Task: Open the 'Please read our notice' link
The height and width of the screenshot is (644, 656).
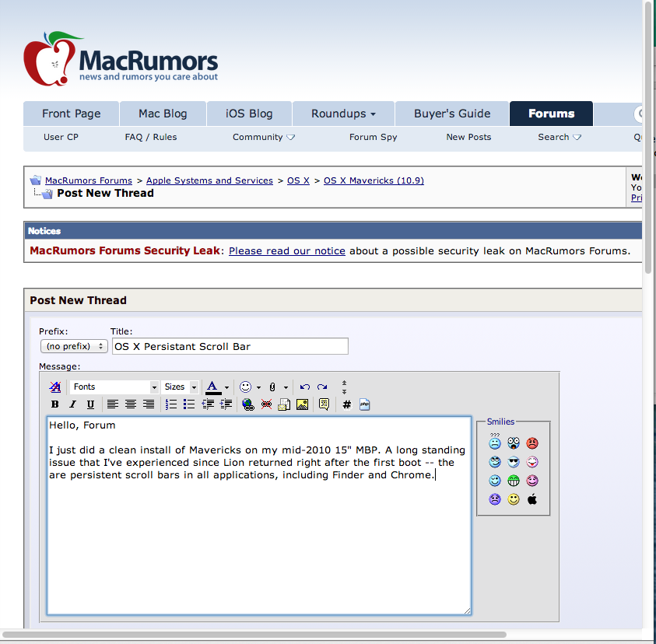Action: [x=287, y=251]
